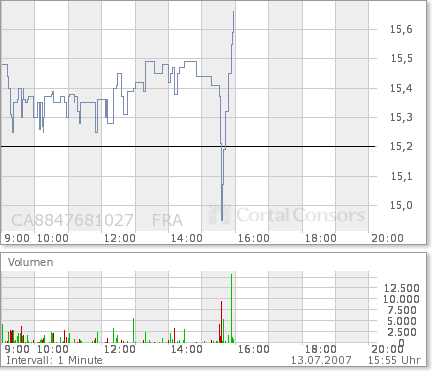Click 20:00 on the price chart time axis
Viewport: 432px width, 372px height.
(x=388, y=238)
